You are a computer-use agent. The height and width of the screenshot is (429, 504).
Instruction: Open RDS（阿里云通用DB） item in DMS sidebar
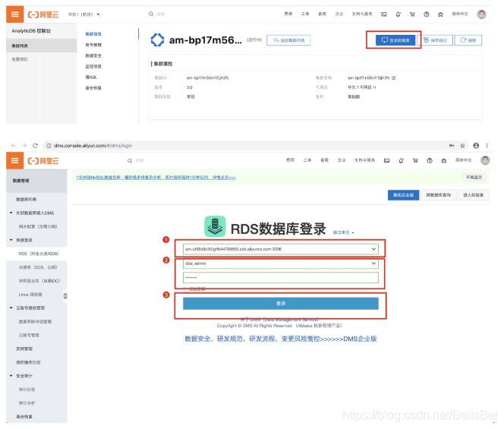pos(39,254)
